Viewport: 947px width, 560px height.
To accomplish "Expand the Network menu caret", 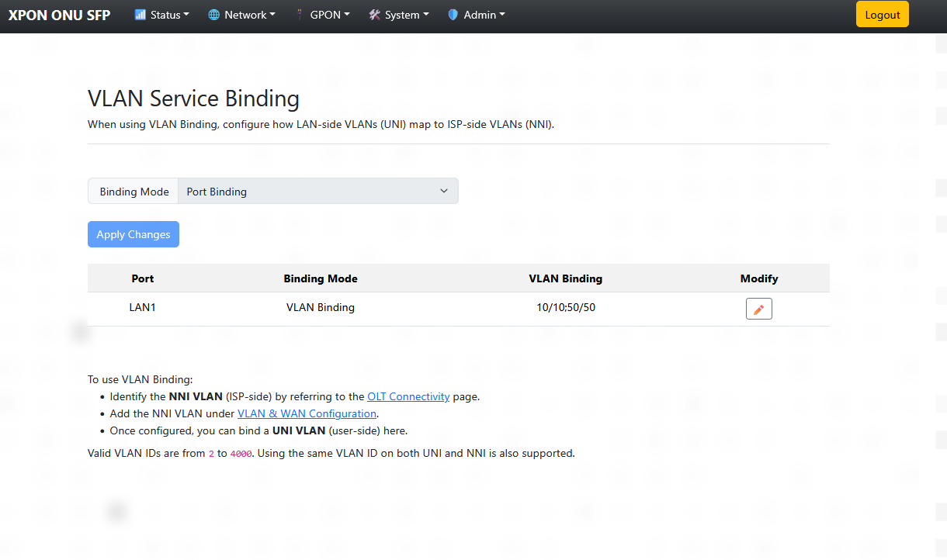I will point(272,15).
